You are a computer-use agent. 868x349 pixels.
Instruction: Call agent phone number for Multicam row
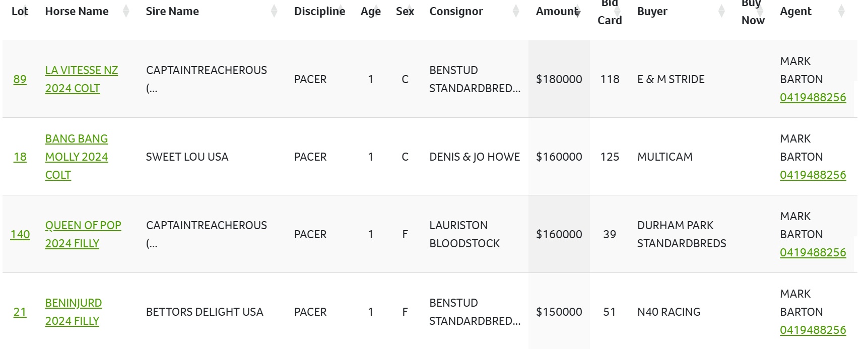pos(813,175)
